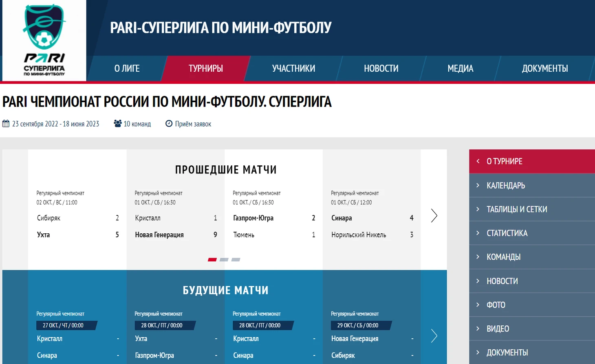Click team 'Тюмень' in past matches
The width and height of the screenshot is (595, 364).
[244, 235]
